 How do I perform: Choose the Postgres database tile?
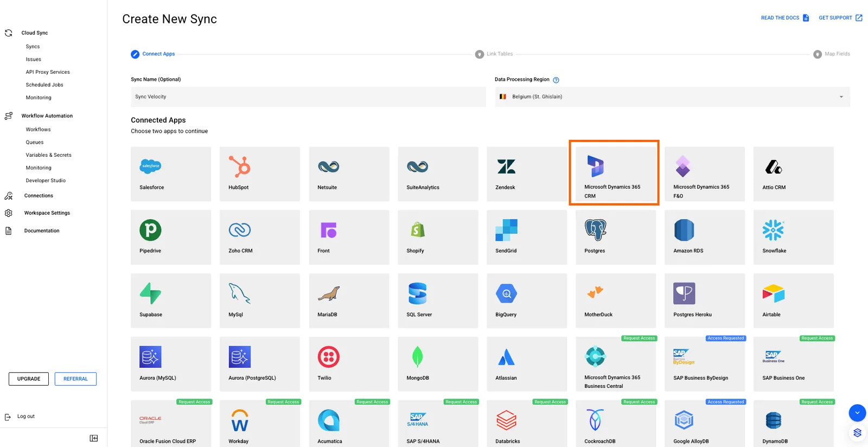pos(616,238)
